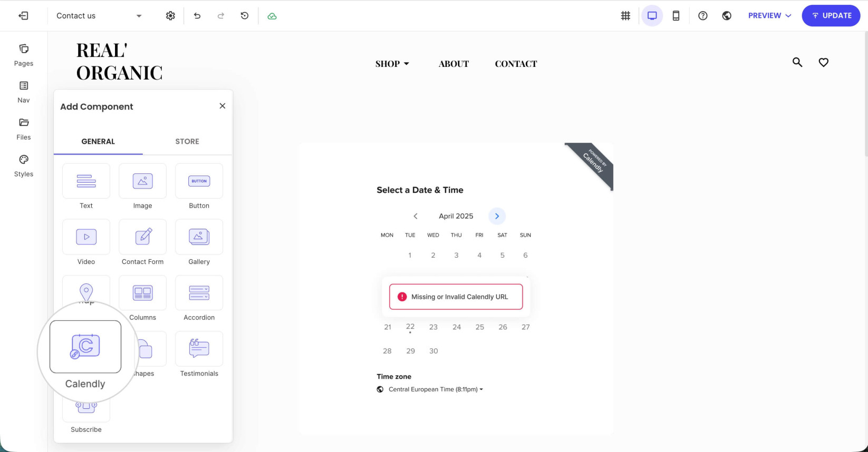Viewport: 868px width, 452px height.
Task: Open the Contact us page dropdown
Action: click(x=99, y=16)
